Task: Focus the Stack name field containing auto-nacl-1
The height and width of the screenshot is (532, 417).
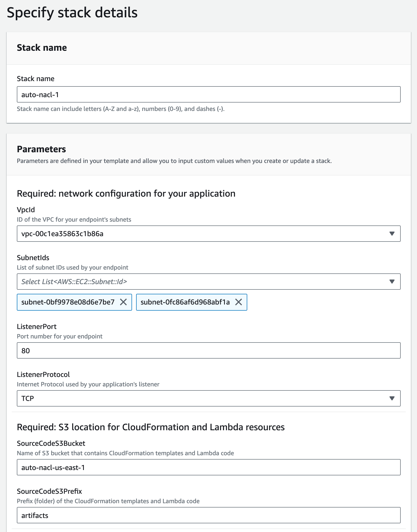Action: click(209, 95)
